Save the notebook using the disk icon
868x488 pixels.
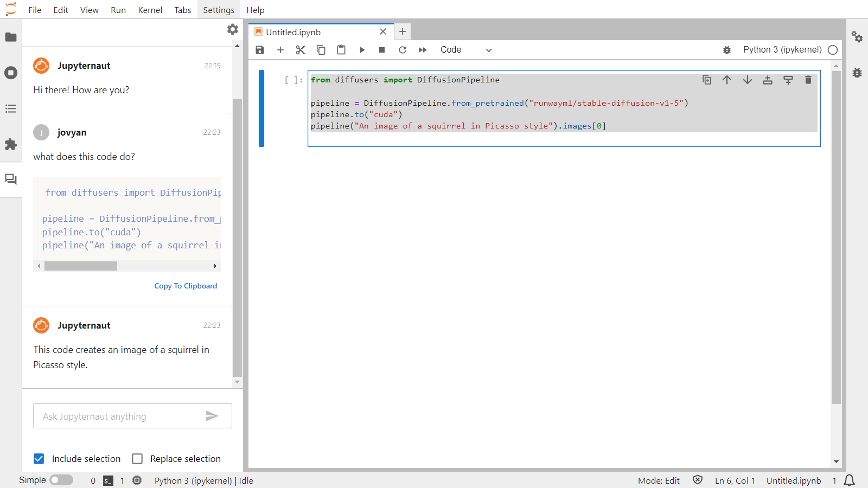(x=259, y=49)
